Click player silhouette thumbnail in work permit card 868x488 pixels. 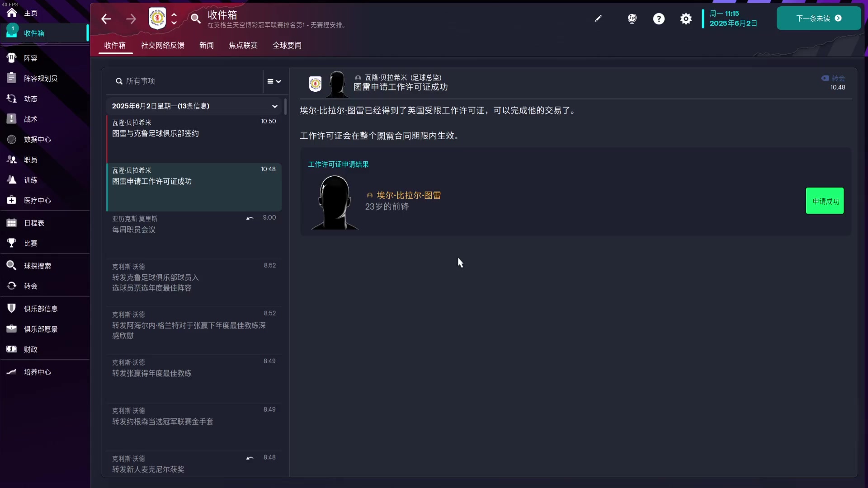pos(335,202)
